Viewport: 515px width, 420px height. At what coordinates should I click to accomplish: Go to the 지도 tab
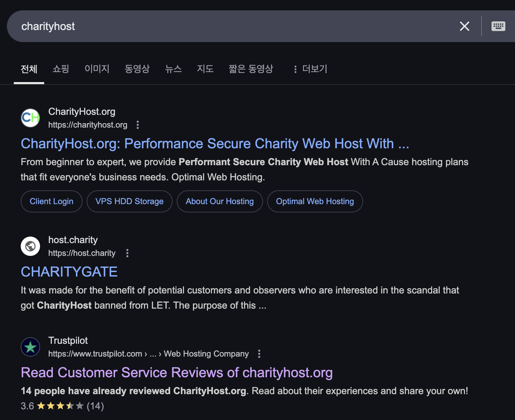[x=205, y=69]
